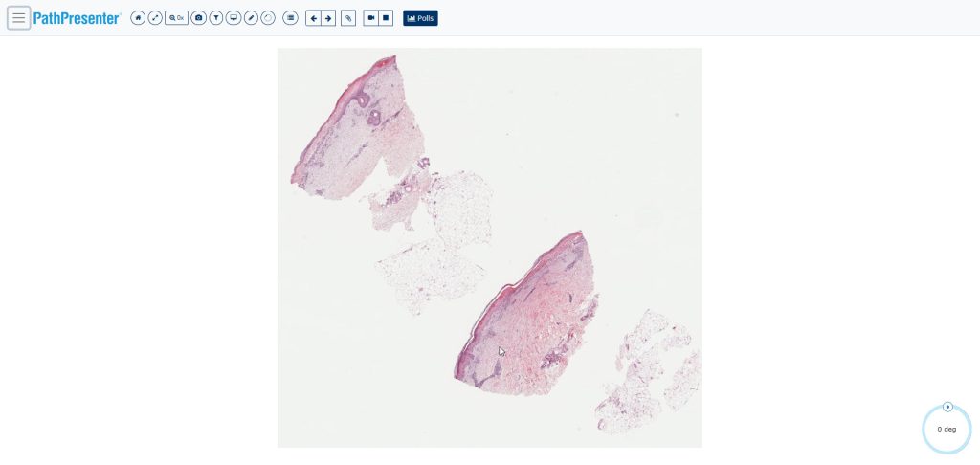Click the 0 deg rotation dial center
Screen dimensions: 980x465
[x=947, y=430]
